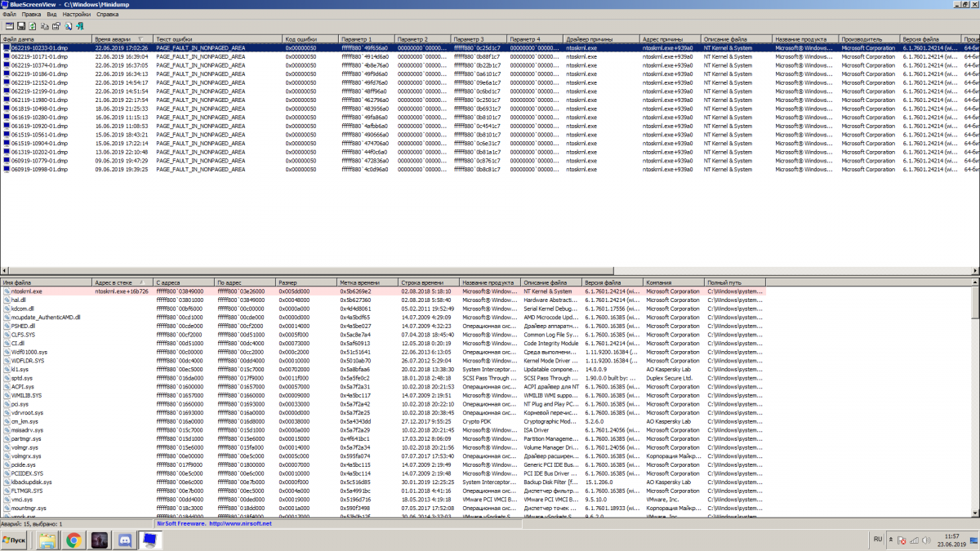Sort drivers by the Адрес в стеке header
980x551 pixels.
click(123, 282)
